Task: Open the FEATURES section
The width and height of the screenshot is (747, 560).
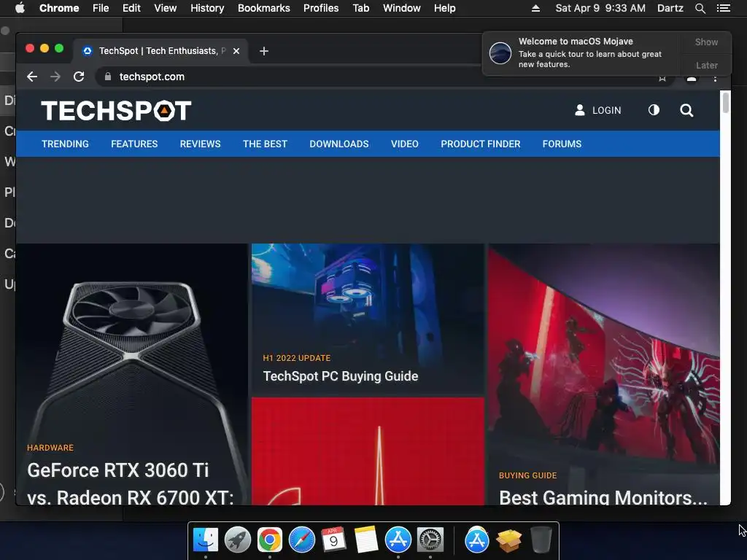Action: coord(134,144)
